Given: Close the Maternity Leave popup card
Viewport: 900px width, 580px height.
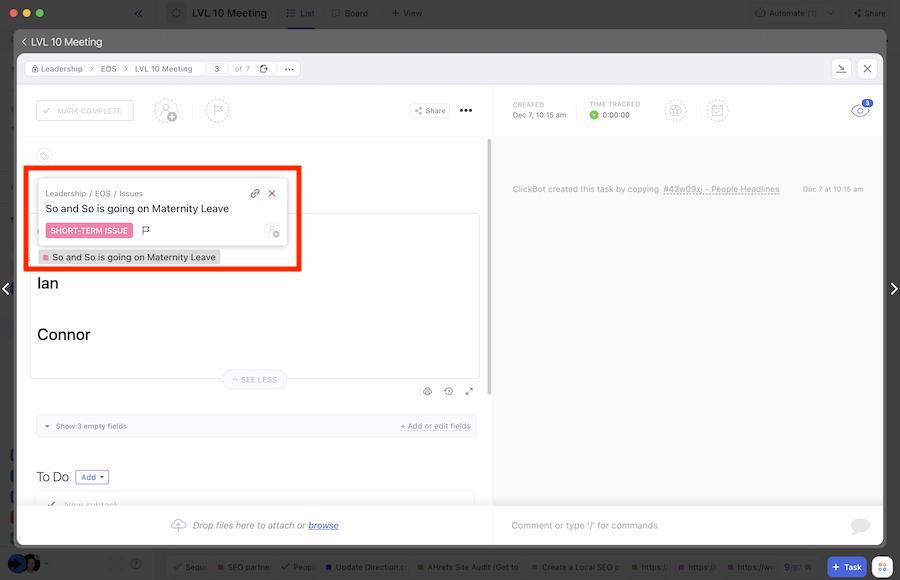Looking at the screenshot, I should [272, 194].
